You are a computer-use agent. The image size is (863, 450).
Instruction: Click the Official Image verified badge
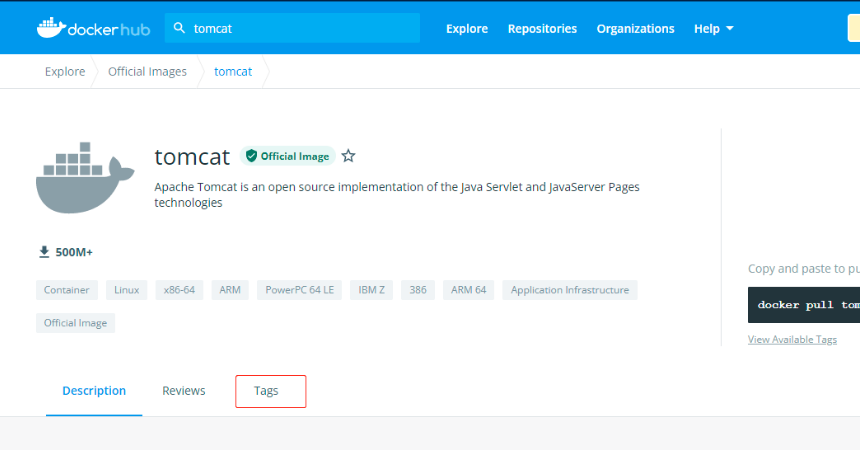[x=287, y=156]
